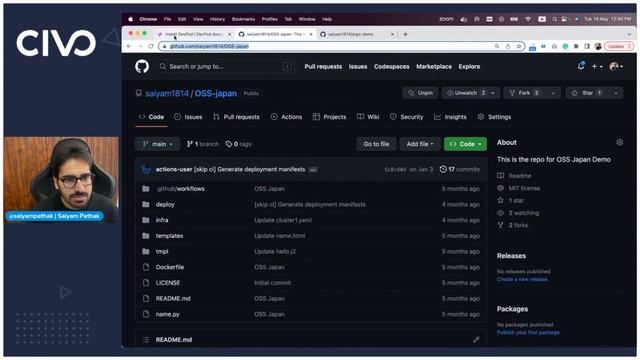This screenshot has width=640, height=360.
Task: Click MIT license link in About
Action: coord(524,188)
